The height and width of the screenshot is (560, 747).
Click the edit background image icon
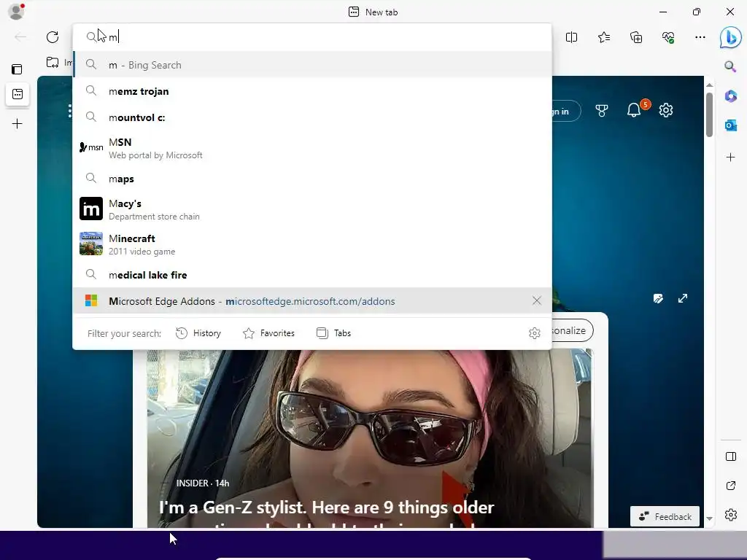tap(658, 298)
